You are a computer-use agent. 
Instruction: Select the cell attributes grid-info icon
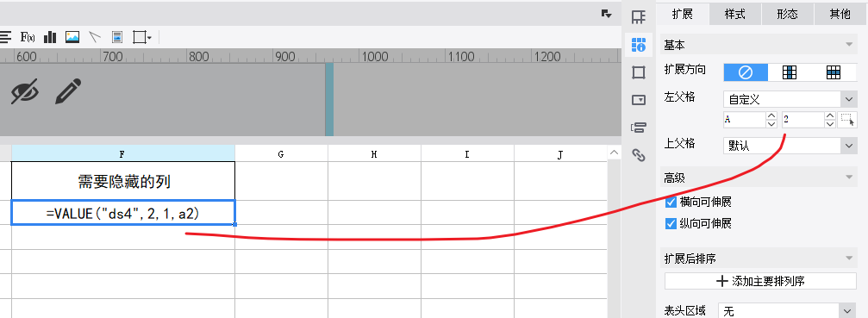tap(639, 45)
